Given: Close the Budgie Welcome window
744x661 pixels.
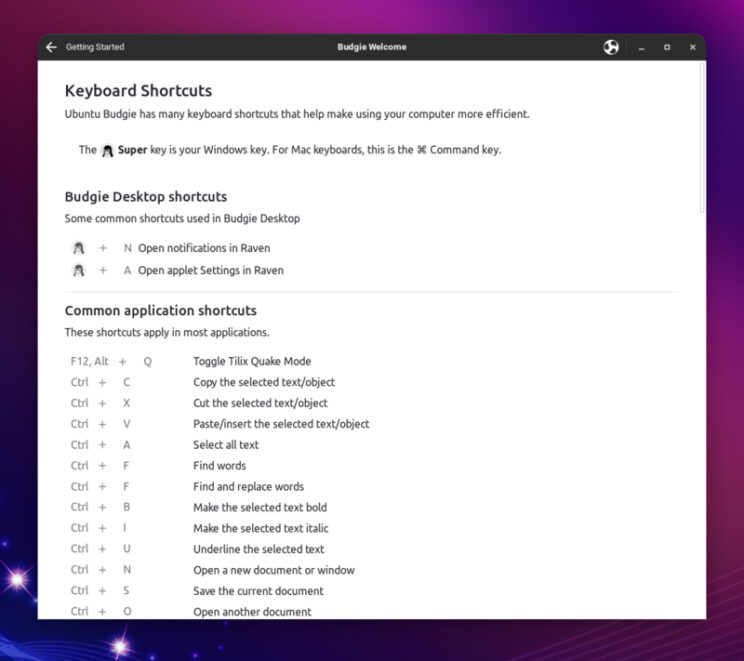Looking at the screenshot, I should click(692, 47).
